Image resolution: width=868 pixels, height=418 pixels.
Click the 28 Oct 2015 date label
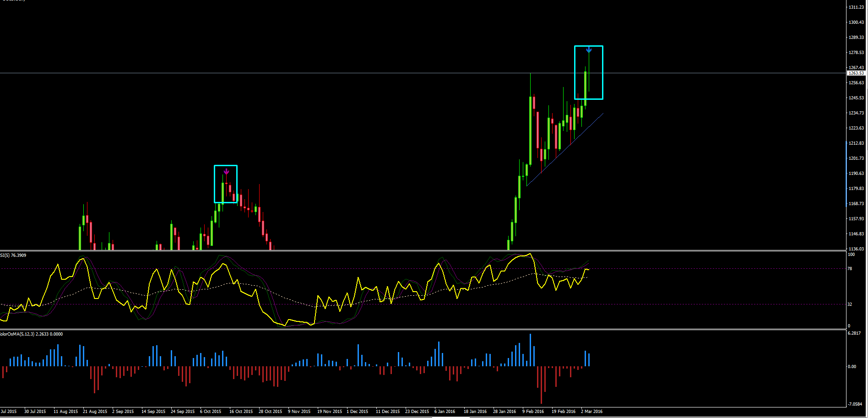pyautogui.click(x=270, y=412)
